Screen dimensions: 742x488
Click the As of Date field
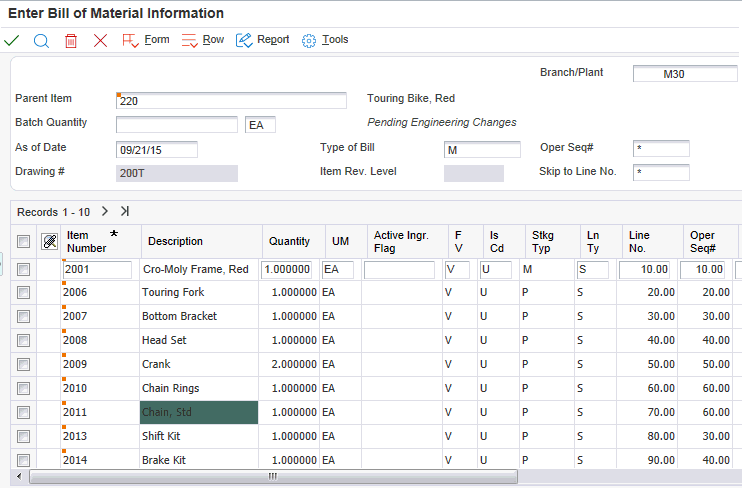click(157, 150)
